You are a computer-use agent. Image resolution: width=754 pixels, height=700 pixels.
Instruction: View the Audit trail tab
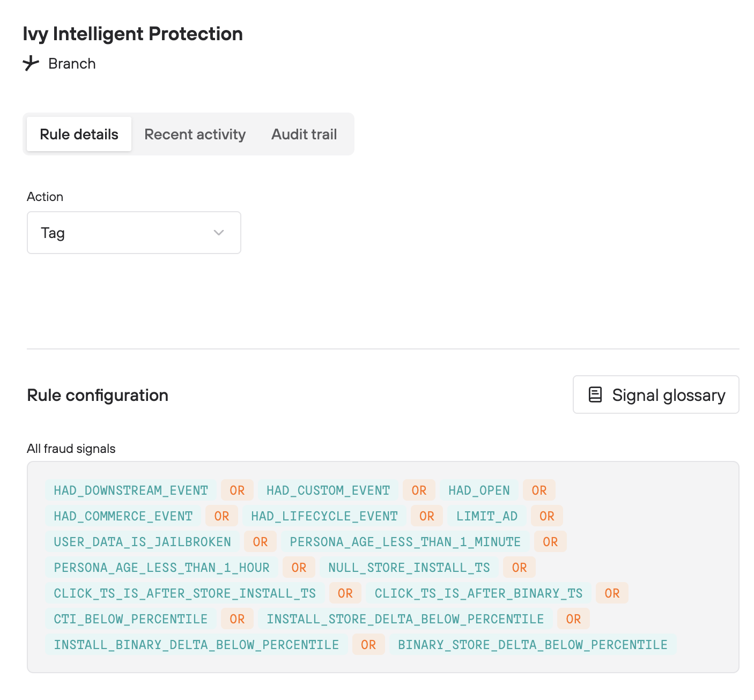click(x=304, y=134)
